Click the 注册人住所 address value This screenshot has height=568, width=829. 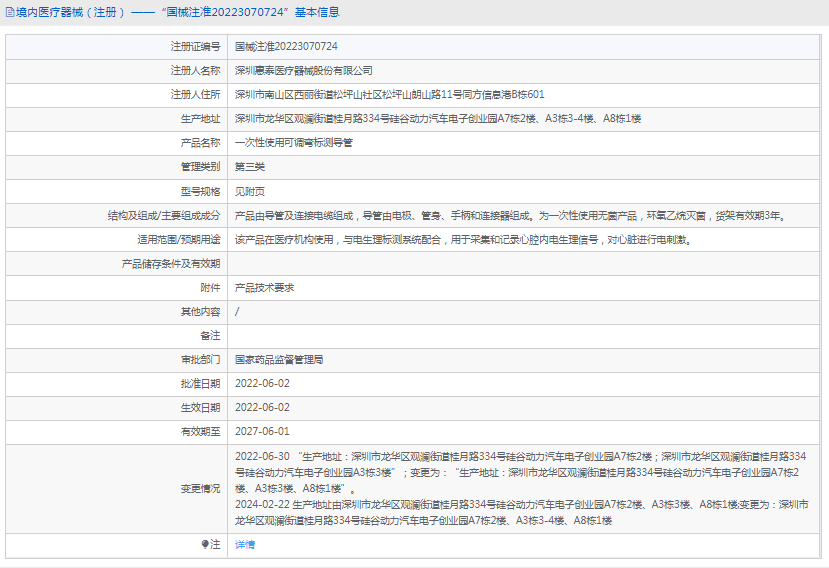point(390,95)
